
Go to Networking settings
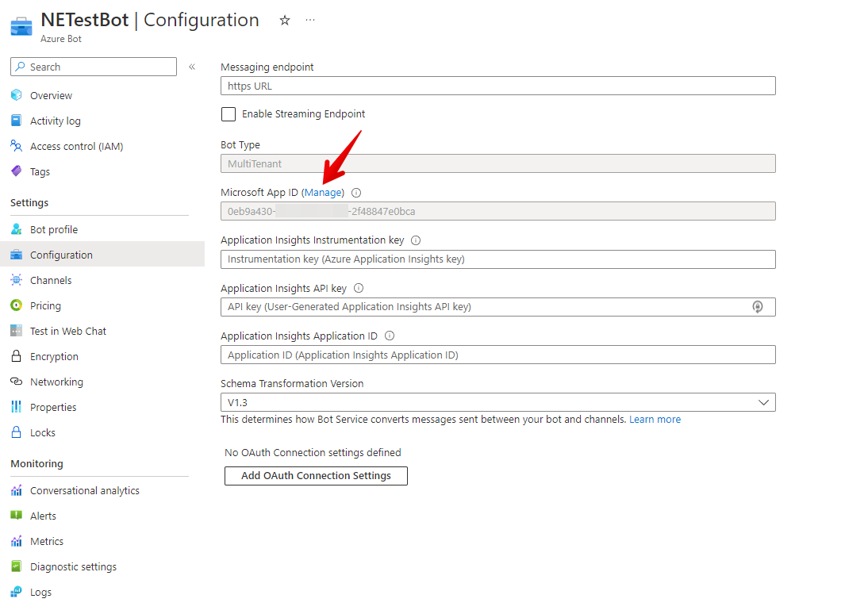pyautogui.click(x=56, y=382)
